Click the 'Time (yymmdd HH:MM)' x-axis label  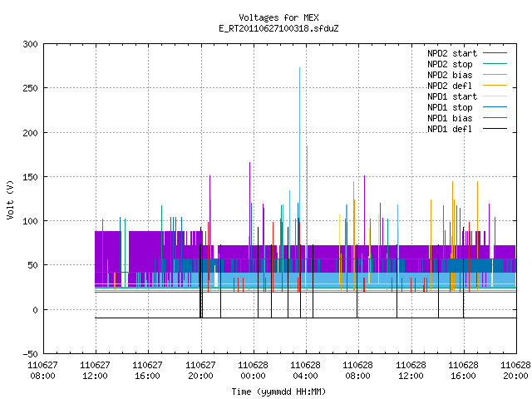click(x=278, y=392)
